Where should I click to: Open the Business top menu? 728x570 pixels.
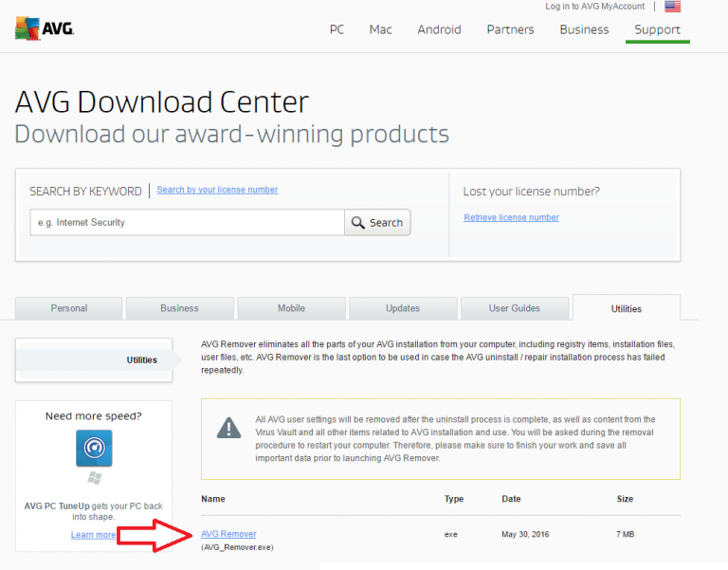584,29
